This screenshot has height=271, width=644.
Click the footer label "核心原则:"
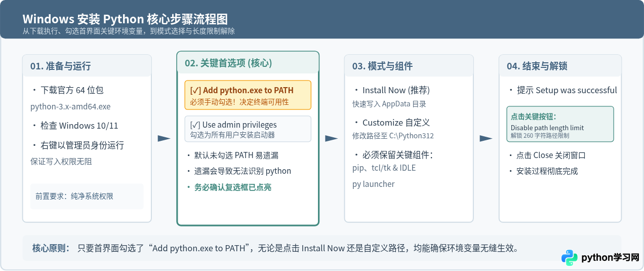(x=51, y=248)
